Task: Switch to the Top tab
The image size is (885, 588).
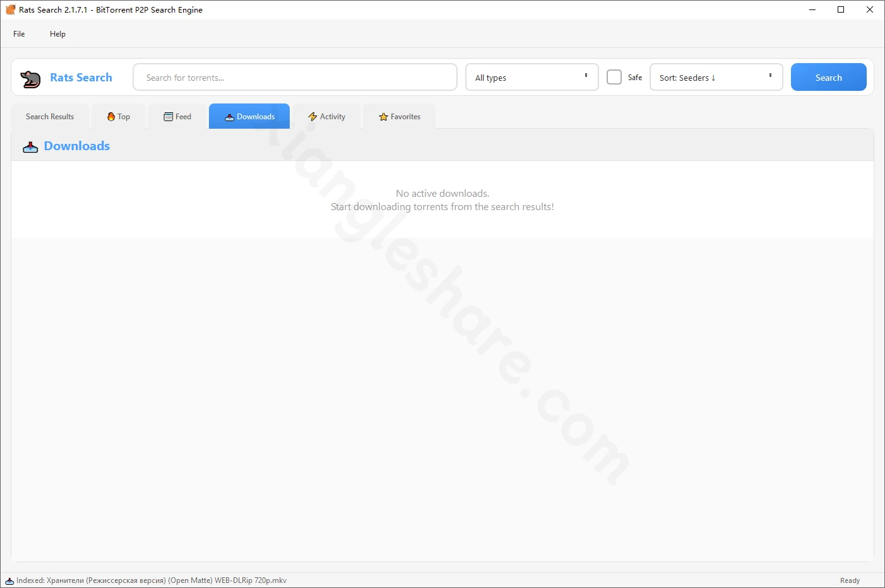Action: coord(119,117)
